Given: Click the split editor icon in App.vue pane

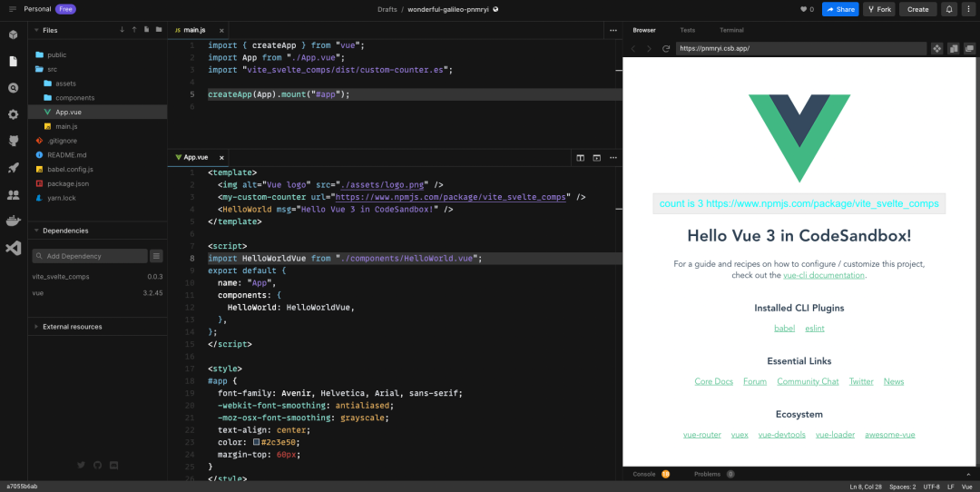Looking at the screenshot, I should click(580, 158).
